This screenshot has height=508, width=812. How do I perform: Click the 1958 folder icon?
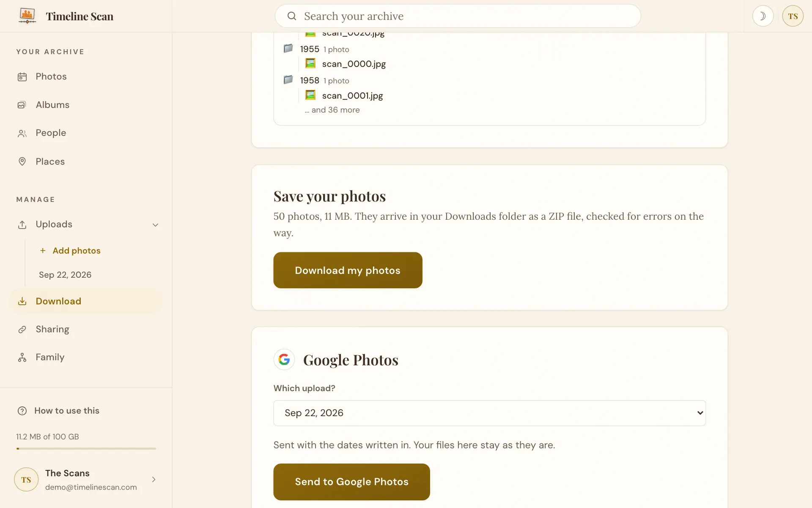tap(288, 80)
